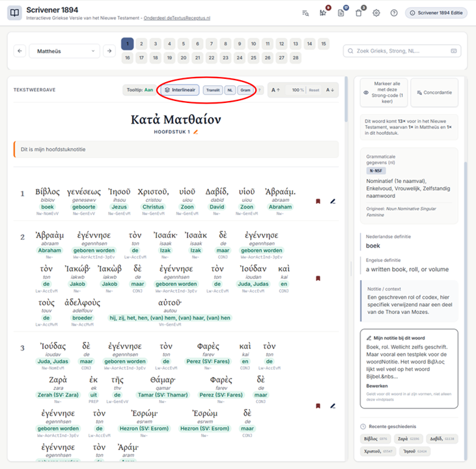
Task: Edit chapter note via orange pencil icon
Action: [x=196, y=132]
